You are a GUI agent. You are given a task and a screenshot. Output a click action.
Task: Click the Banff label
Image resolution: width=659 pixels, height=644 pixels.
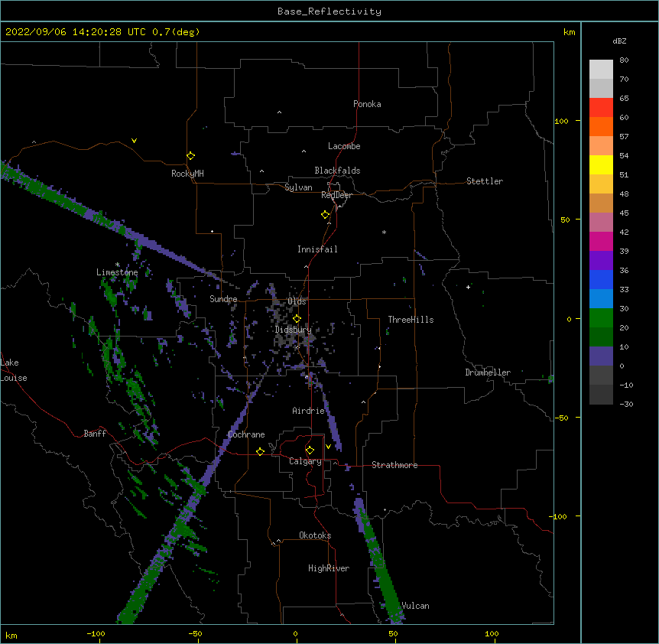[95, 434]
